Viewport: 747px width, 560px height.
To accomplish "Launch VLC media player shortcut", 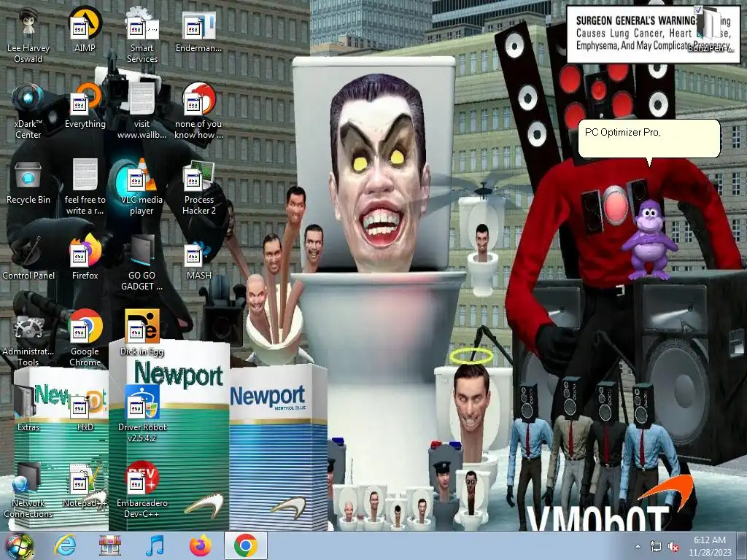I will tap(142, 187).
